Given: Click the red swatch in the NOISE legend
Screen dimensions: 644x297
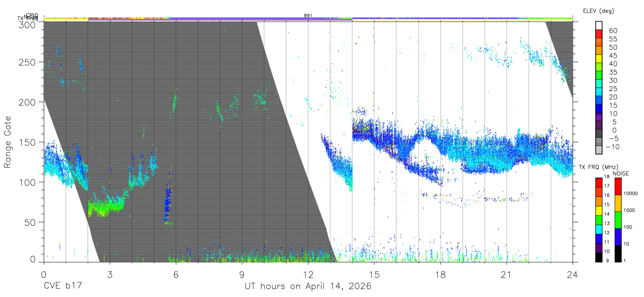Looking at the screenshot, I should pos(618,186).
